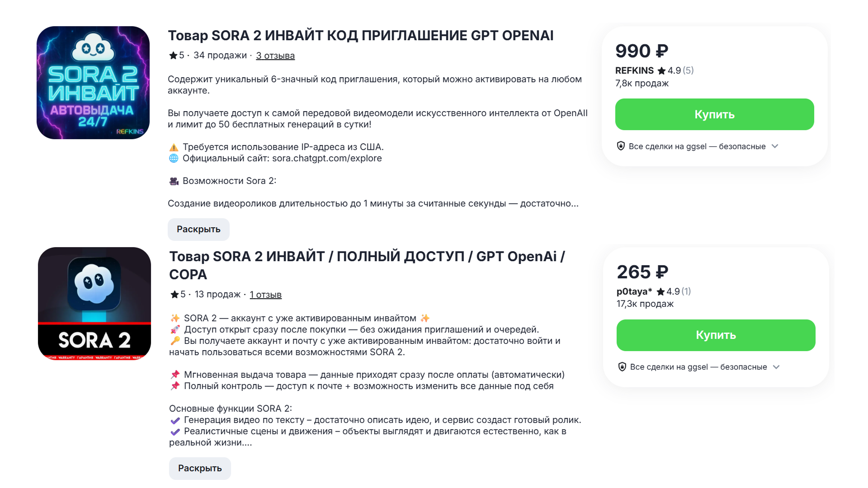Click the shield icon in 990 ₽ card
868x488 pixels.
(621, 146)
